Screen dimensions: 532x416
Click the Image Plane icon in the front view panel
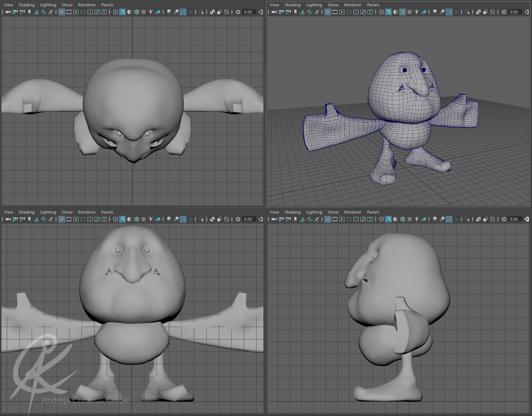pyautogui.click(x=36, y=219)
